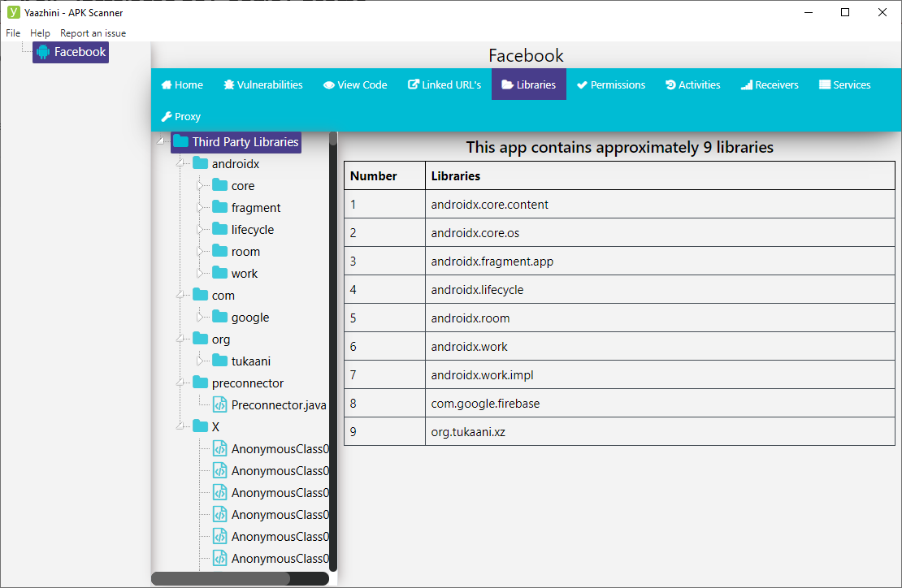Click the preconnector folder icon
The image size is (902, 588).
200,383
